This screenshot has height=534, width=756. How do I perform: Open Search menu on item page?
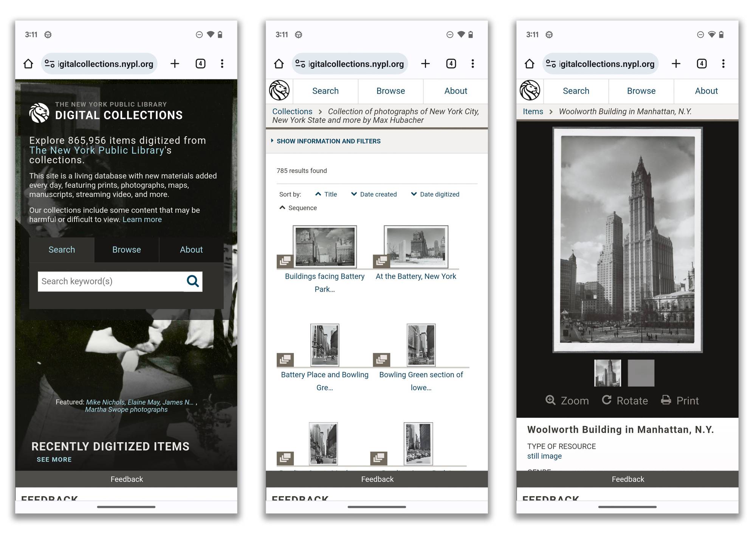576,91
